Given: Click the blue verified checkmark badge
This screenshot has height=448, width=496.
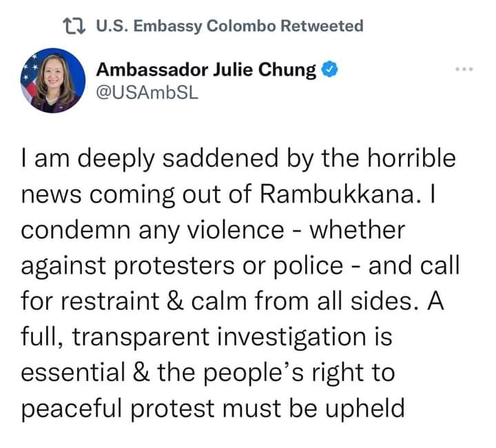Looking at the screenshot, I should (x=331, y=70).
